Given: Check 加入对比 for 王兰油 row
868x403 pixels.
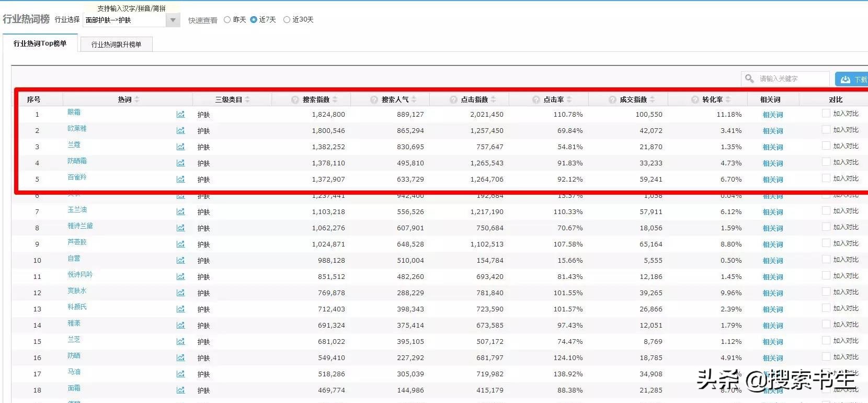Looking at the screenshot, I should click(x=826, y=210).
